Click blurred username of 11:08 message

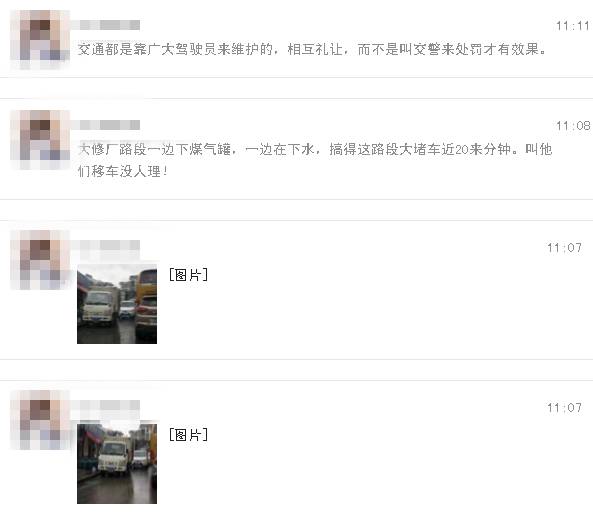pos(106,125)
